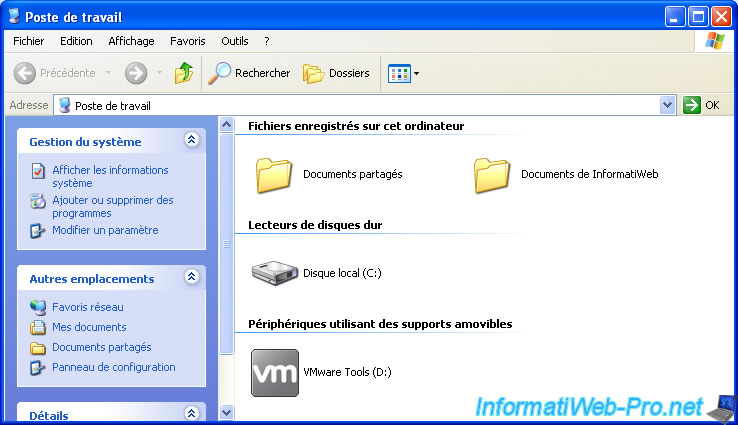This screenshot has height=425, width=738.
Task: Click the Windows flag logo
Action: tap(715, 41)
